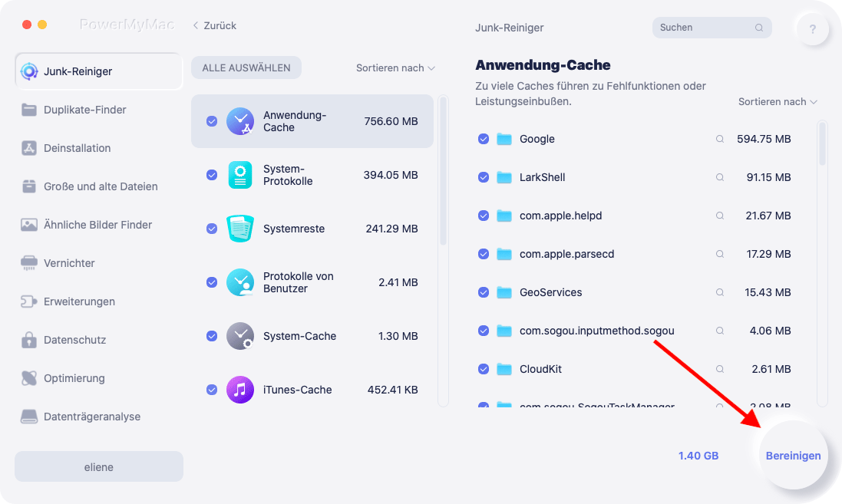The width and height of the screenshot is (842, 504).
Task: Uncheck the com.apple.parsecd checkbox
Action: pyautogui.click(x=484, y=254)
